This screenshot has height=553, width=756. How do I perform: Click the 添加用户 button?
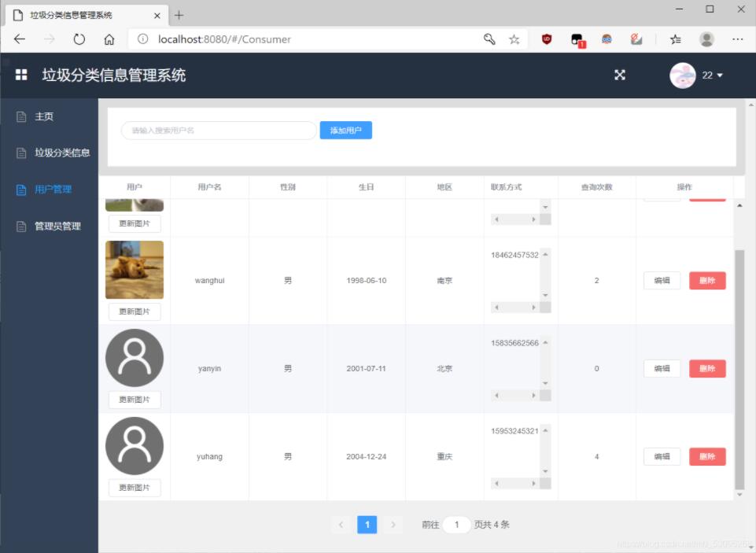[346, 130]
